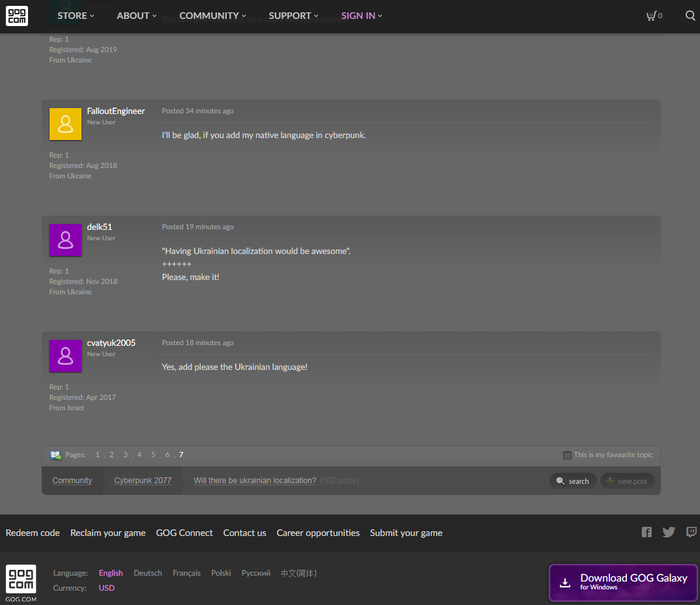Viewport: 700px width, 605px height.
Task: Click cvatyuk2005's purple avatar
Action: coord(65,356)
